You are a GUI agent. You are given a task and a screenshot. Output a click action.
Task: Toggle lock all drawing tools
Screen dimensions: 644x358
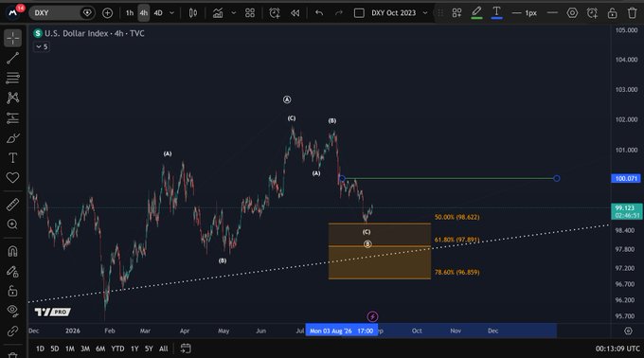[x=12, y=291]
